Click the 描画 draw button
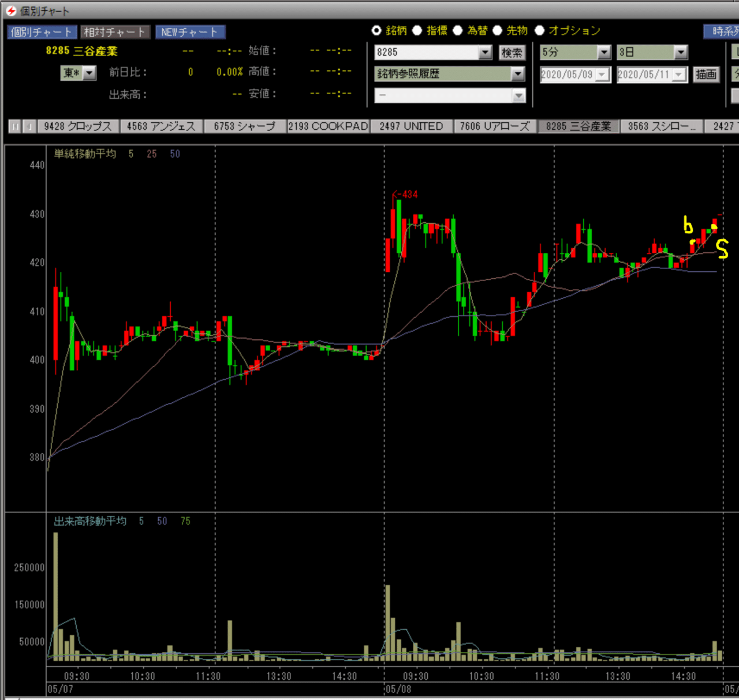This screenshot has height=700, width=739. 706,74
